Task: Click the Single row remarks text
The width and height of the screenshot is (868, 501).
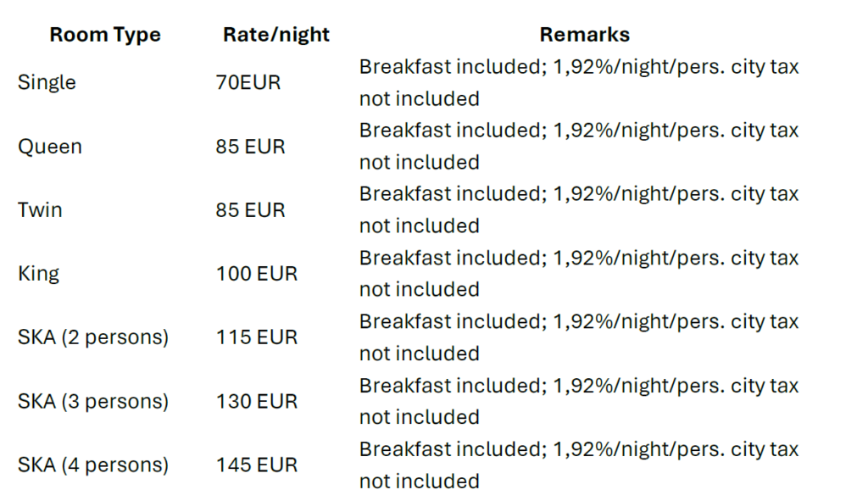Action: coord(578,83)
